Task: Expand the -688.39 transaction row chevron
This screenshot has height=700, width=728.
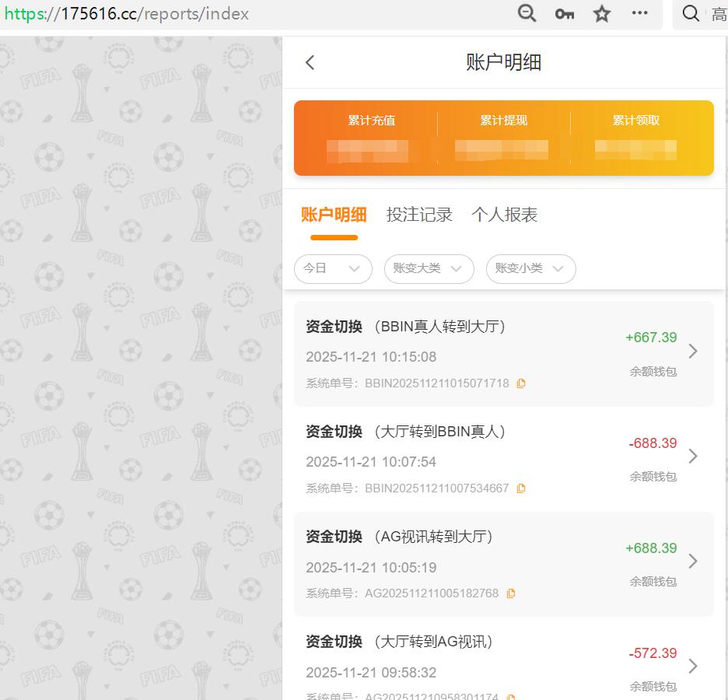Action: pyautogui.click(x=695, y=456)
